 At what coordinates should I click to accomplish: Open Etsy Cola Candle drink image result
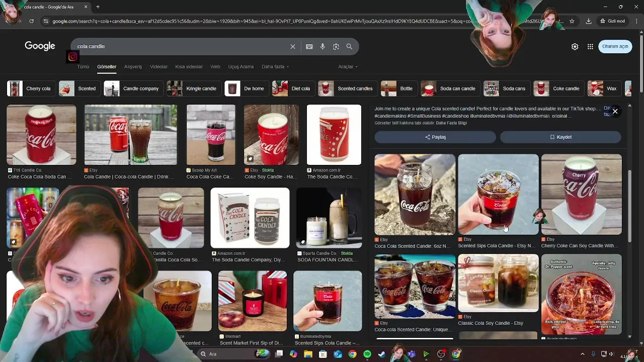point(130,135)
